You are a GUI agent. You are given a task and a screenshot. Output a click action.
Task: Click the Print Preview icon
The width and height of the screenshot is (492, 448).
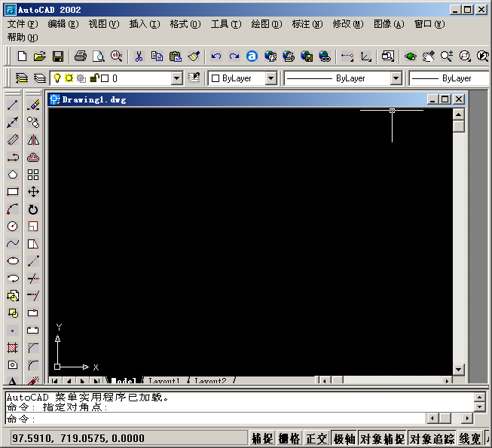coord(99,56)
